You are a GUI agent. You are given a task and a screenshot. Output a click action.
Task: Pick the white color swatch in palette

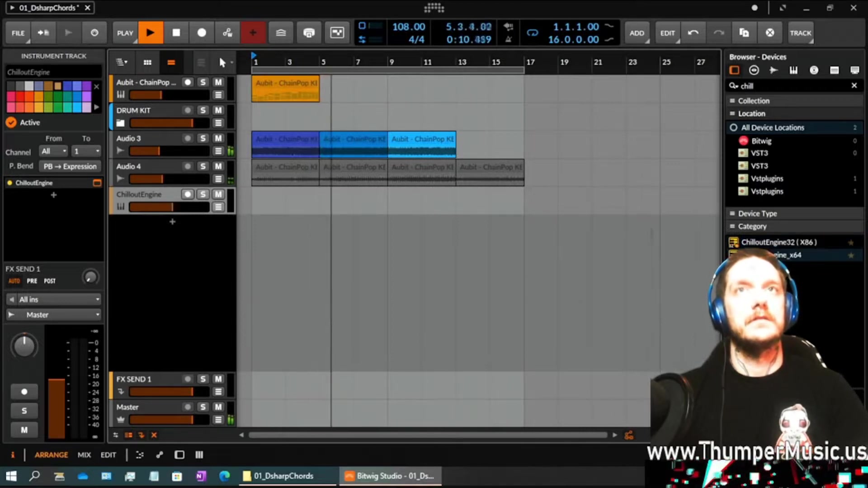[x=29, y=86]
